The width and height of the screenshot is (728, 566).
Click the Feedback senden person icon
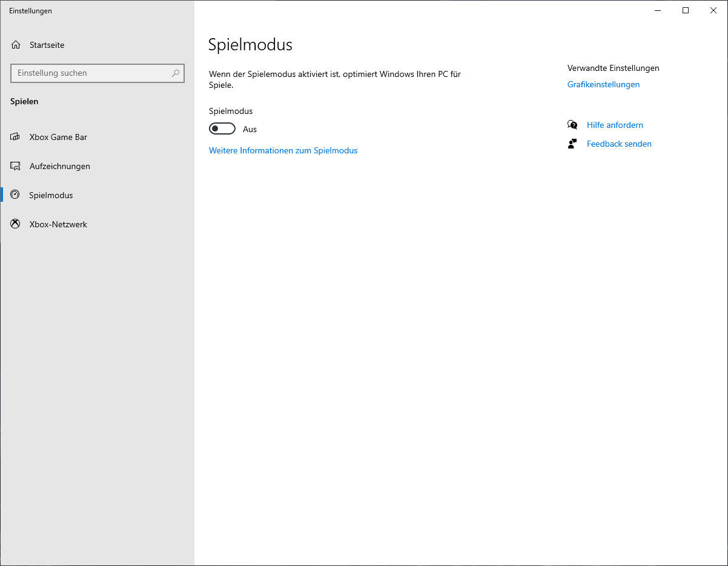coord(572,144)
